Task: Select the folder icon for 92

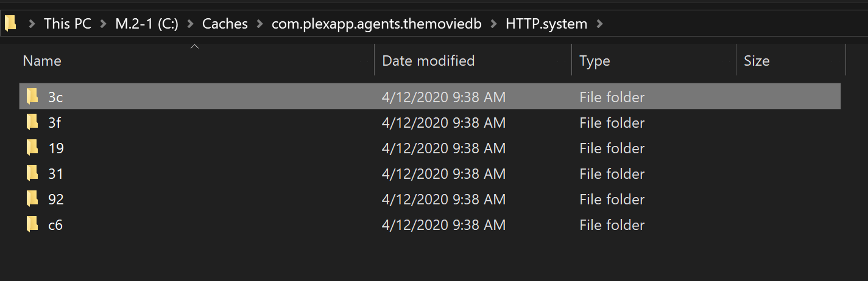Action: click(x=32, y=199)
